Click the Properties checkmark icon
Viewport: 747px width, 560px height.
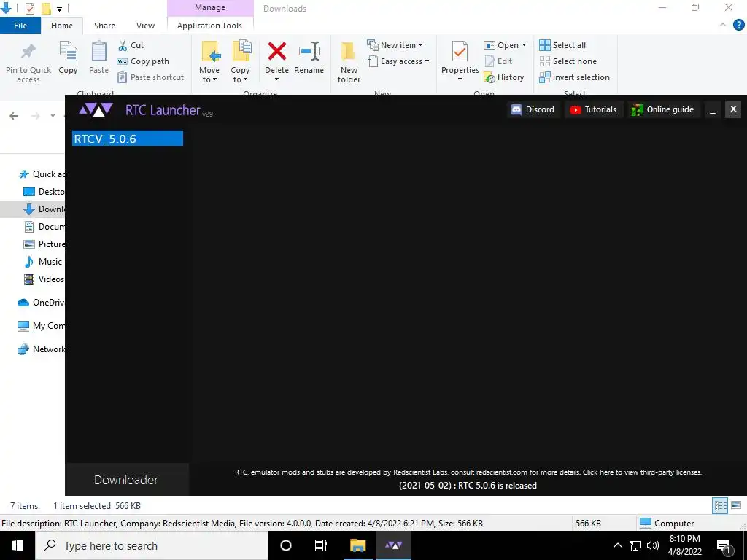pyautogui.click(x=460, y=52)
